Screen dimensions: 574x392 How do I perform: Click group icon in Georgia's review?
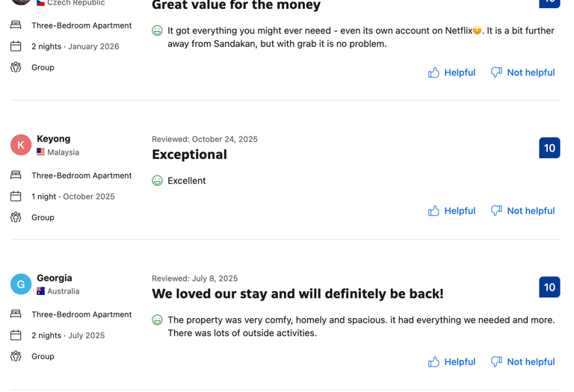coord(16,356)
